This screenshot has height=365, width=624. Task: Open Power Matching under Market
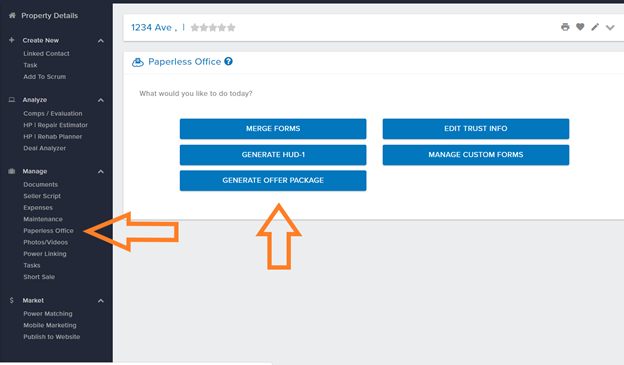[48, 314]
